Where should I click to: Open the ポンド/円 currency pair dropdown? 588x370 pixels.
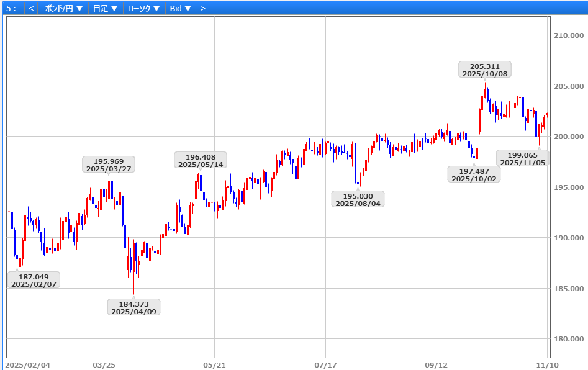click(x=64, y=8)
